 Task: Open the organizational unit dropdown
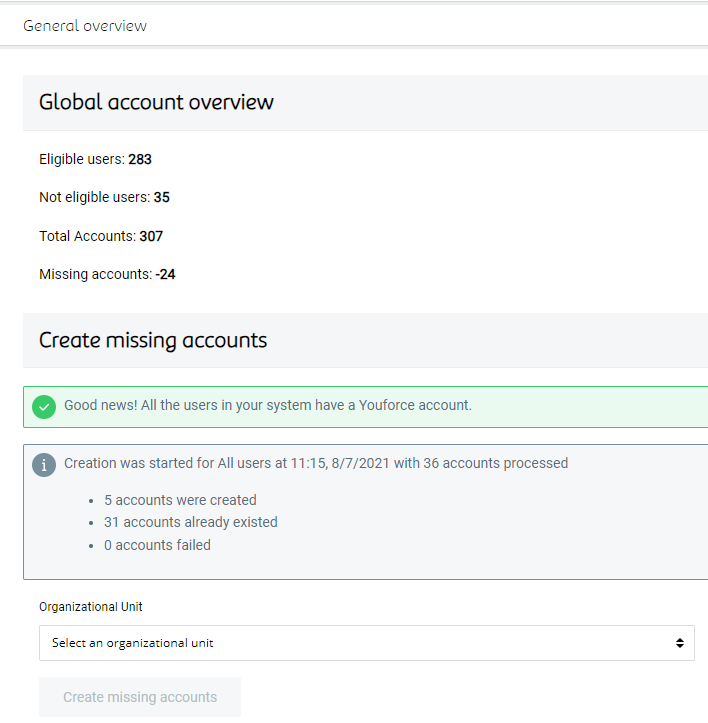(x=366, y=643)
